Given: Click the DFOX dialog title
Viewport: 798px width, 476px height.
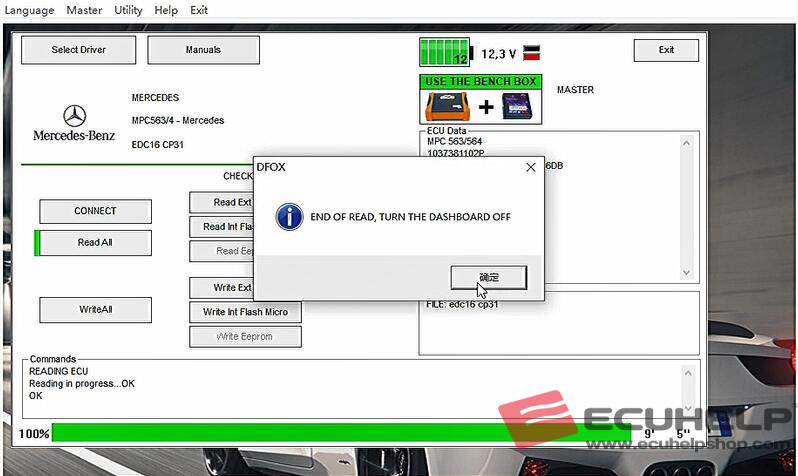Looking at the screenshot, I should tap(271, 167).
